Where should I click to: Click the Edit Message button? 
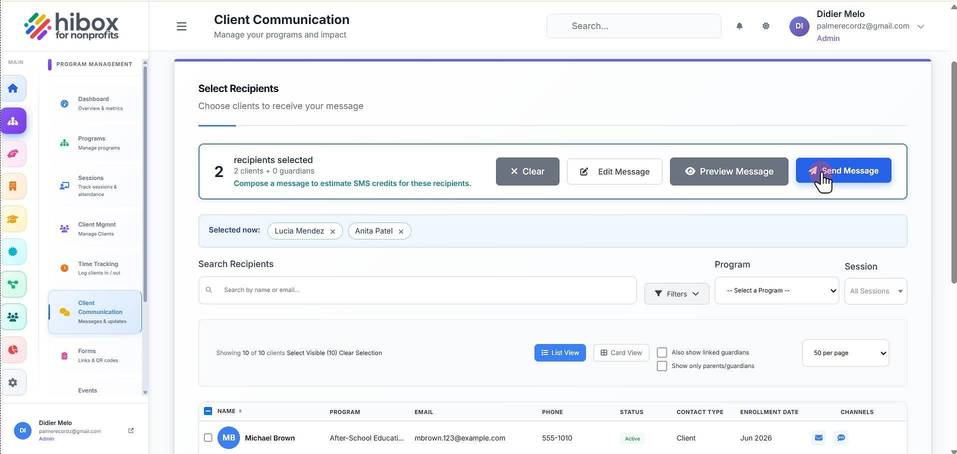pos(615,171)
